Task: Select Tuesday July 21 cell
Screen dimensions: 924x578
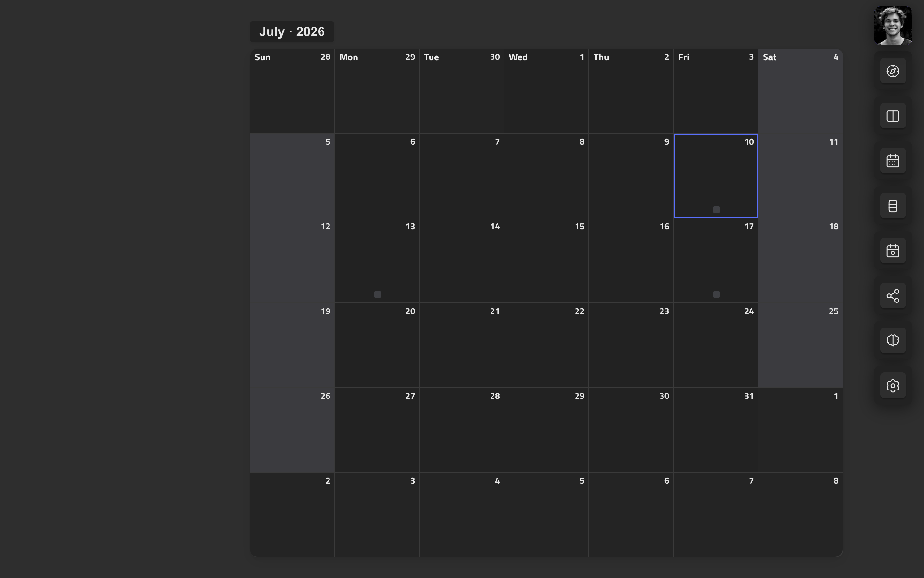Action: [x=462, y=346]
